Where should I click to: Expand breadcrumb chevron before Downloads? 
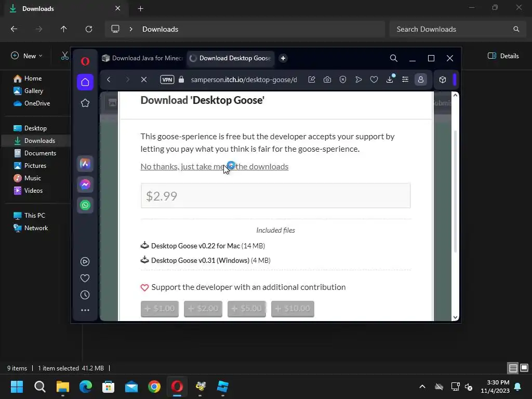click(130, 29)
